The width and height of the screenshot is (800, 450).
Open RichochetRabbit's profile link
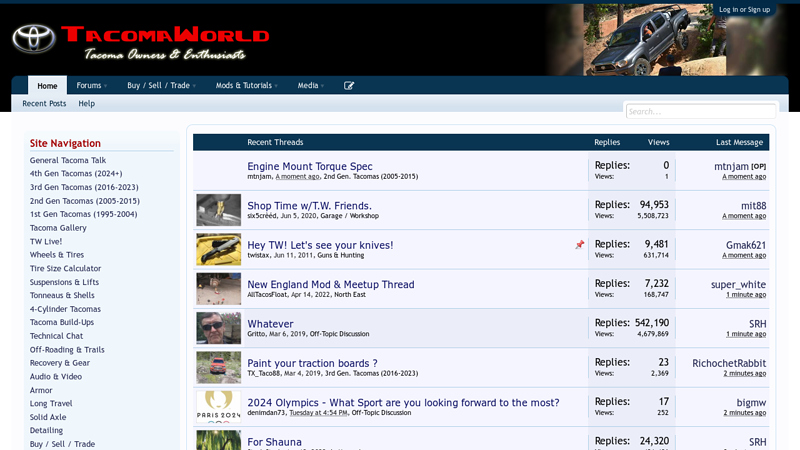coord(729,363)
